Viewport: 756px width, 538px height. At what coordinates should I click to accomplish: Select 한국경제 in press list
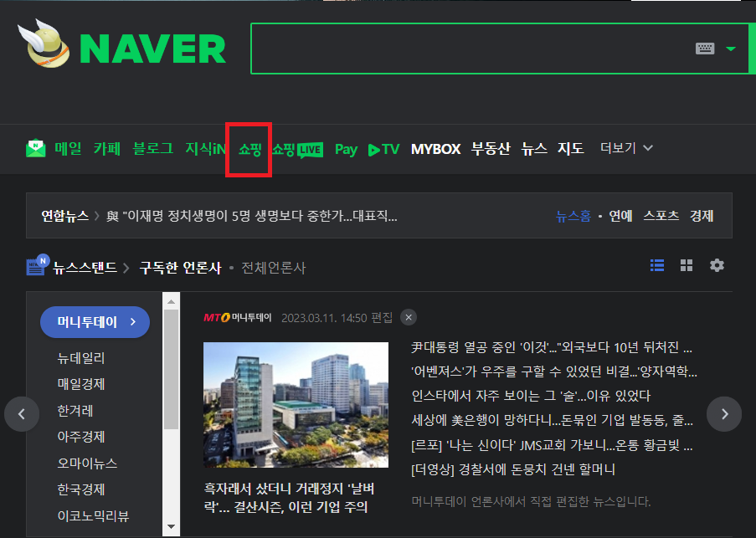81,489
